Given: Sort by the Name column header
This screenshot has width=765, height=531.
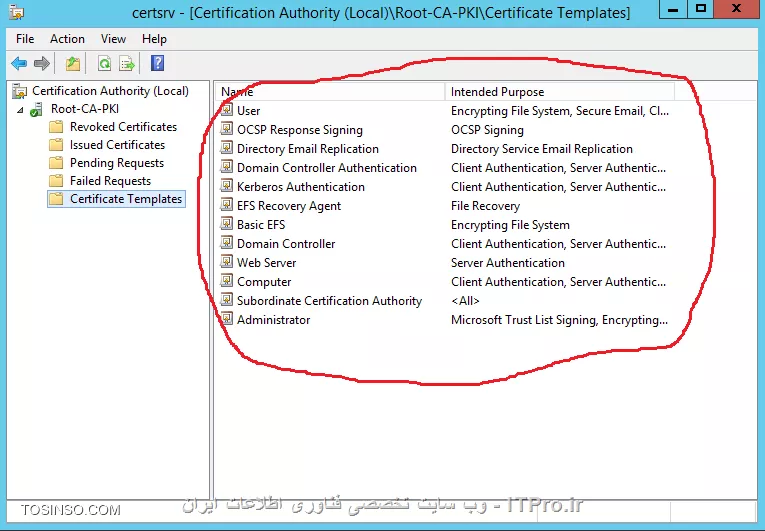Looking at the screenshot, I should [x=330, y=92].
